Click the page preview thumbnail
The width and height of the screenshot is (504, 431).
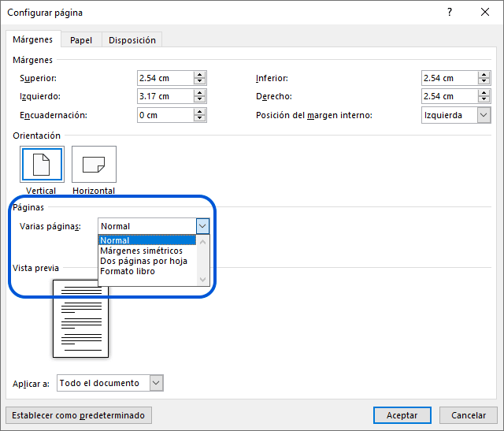[x=80, y=318]
